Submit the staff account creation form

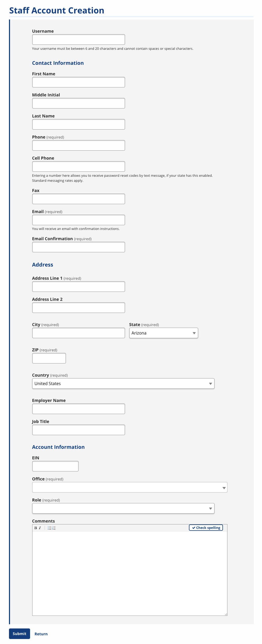(x=19, y=634)
